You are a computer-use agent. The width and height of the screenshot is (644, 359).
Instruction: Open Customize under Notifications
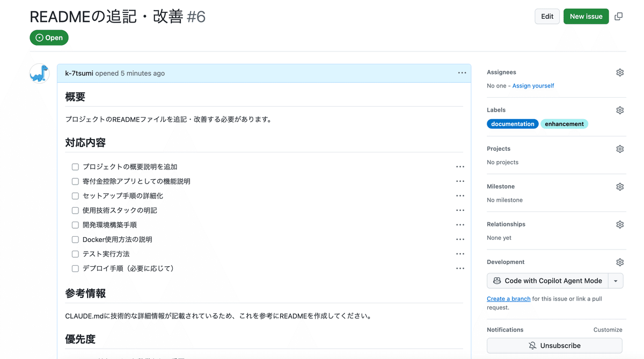[609, 329]
